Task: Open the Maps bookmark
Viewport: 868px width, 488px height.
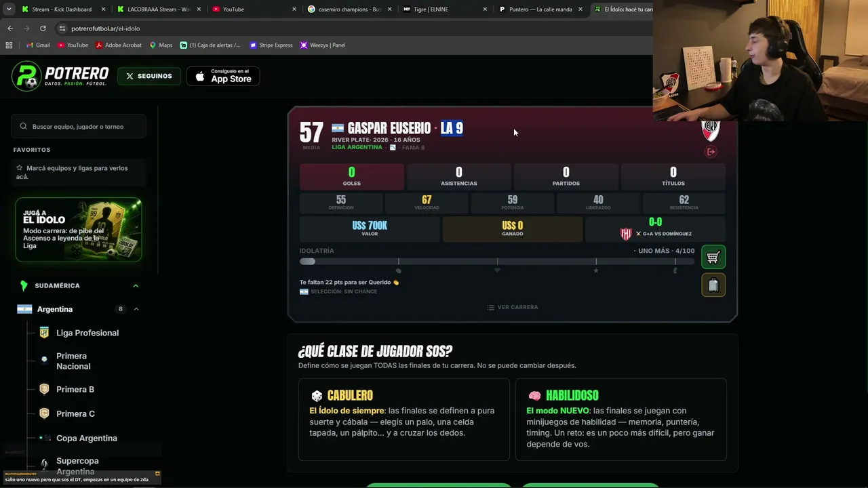Action: 161,45
